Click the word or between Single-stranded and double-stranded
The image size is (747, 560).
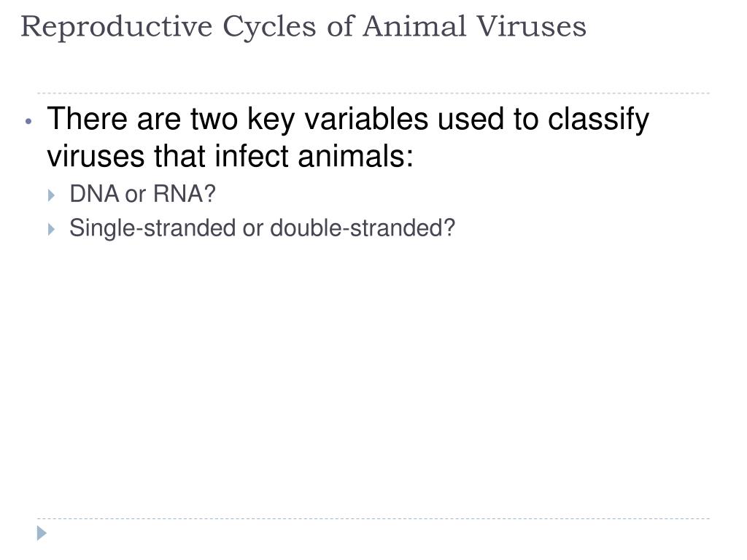[x=253, y=230]
